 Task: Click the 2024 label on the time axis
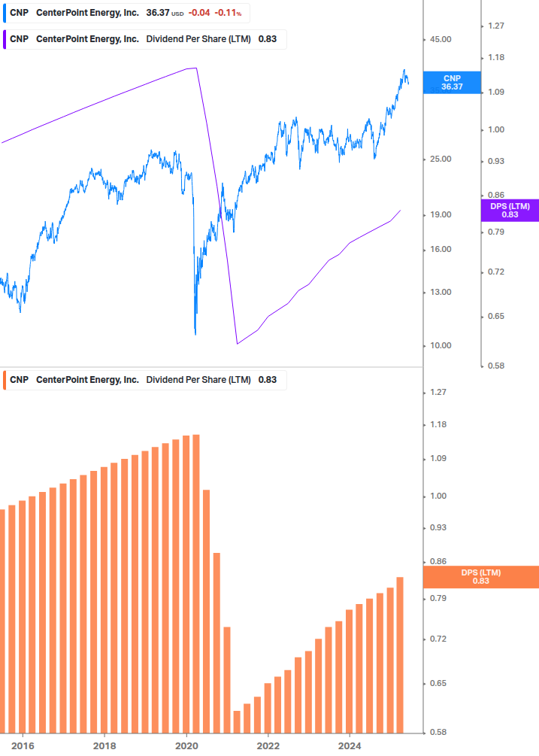pyautogui.click(x=350, y=746)
